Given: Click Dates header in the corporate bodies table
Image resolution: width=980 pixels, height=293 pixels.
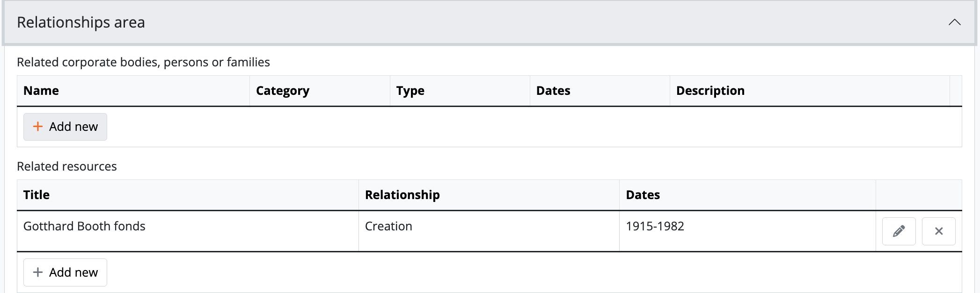Looking at the screenshot, I should point(553,91).
